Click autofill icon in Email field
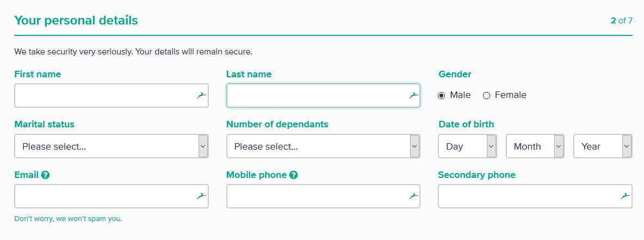 coord(201,196)
